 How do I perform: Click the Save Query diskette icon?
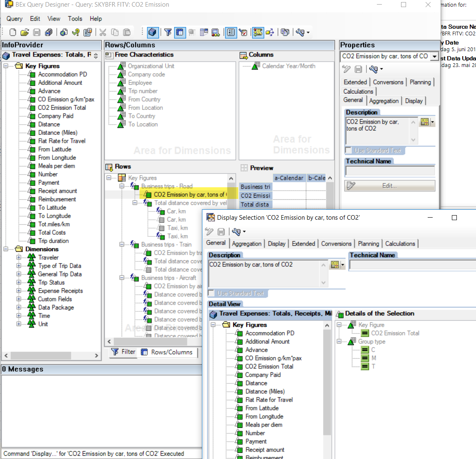(x=37, y=32)
